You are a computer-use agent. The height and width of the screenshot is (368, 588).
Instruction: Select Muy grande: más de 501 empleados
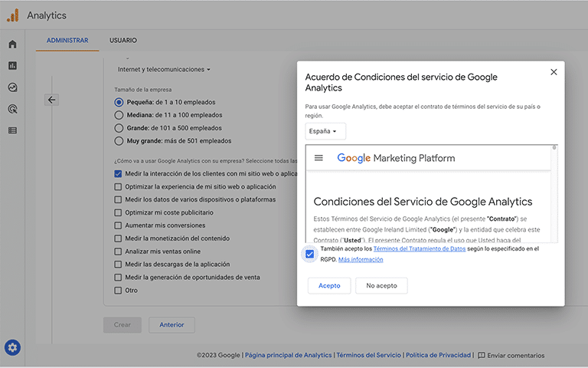tap(119, 141)
